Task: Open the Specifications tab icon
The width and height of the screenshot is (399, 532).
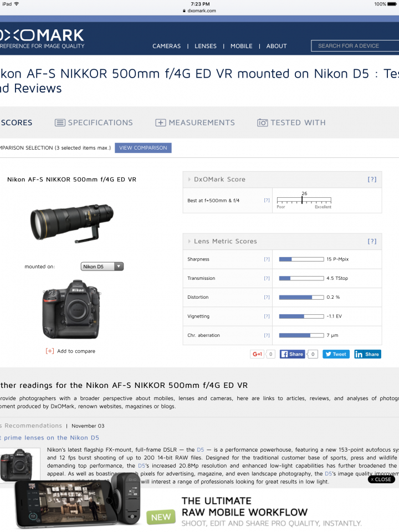Action: [x=60, y=122]
